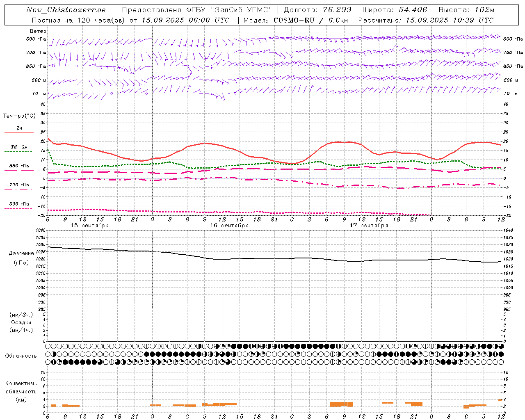Click the Конвективн. convective cloud label

coord(21,383)
